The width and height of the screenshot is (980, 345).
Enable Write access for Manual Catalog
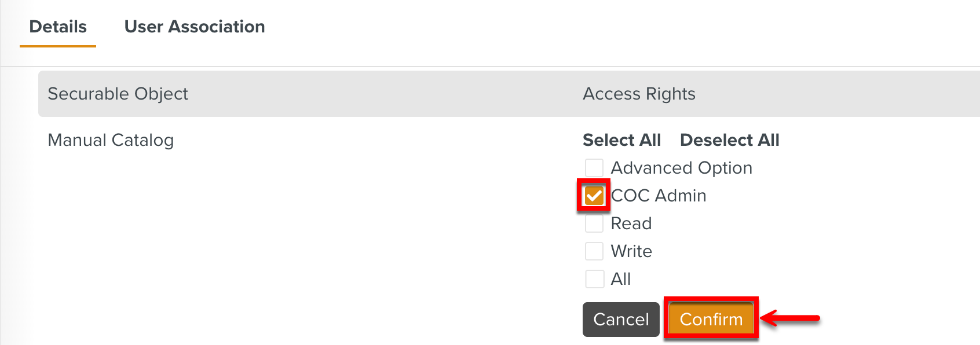tap(594, 251)
